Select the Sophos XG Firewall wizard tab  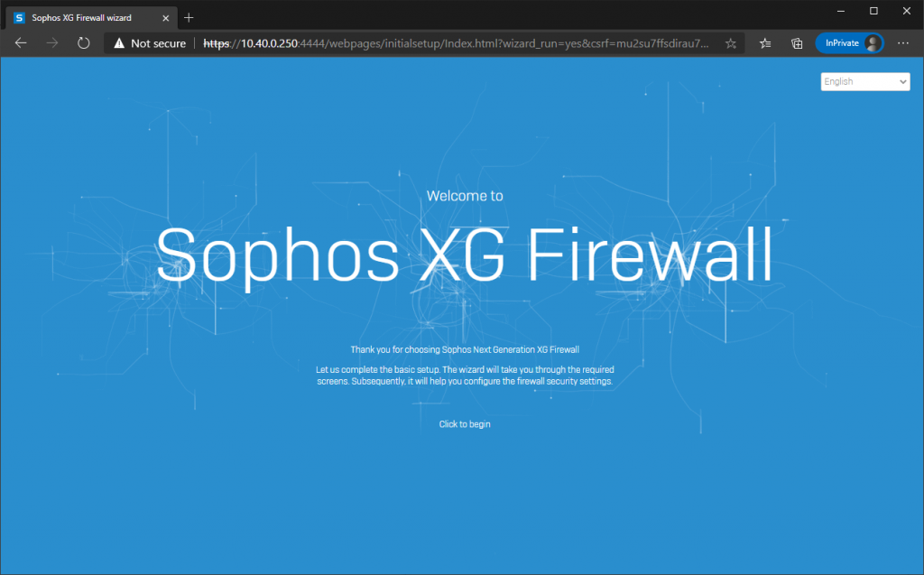pyautogui.click(x=91, y=18)
